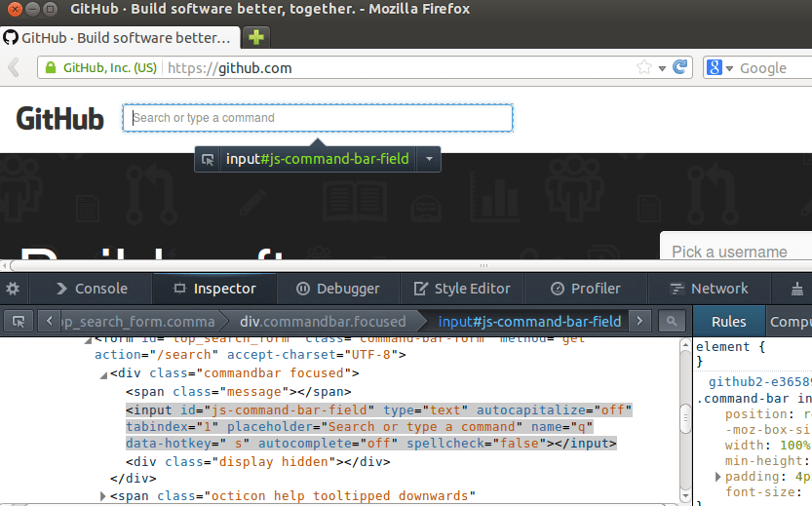Open a new tab with the green plus
Viewport: 812px width, 506px height.
256,37
